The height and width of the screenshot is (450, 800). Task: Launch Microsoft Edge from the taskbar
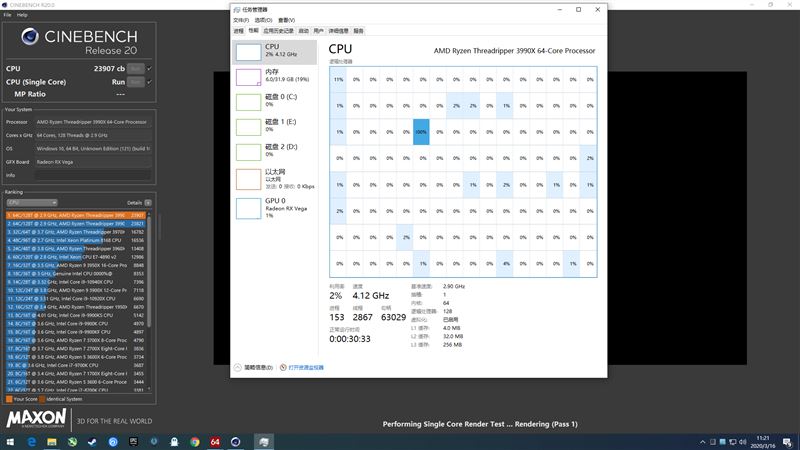[32, 442]
